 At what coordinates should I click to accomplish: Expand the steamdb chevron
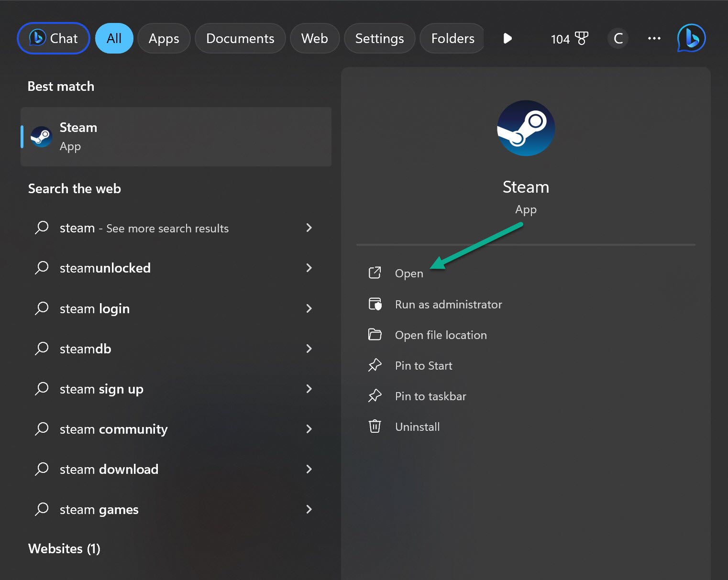[x=309, y=349]
